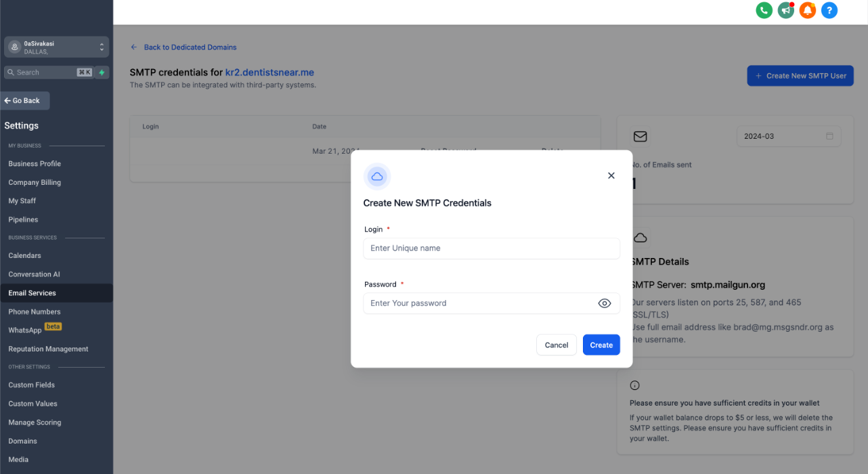This screenshot has height=474, width=868.
Task: Open the 2024-03 month picker
Action: 789,136
